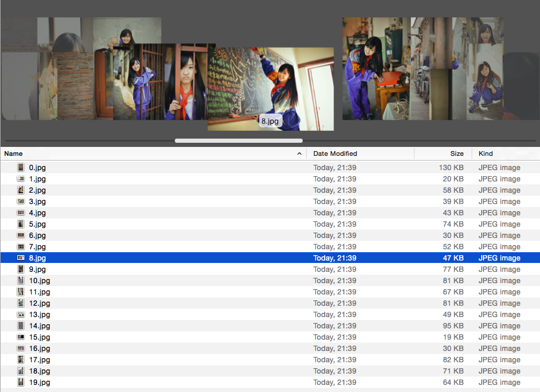Select file name 9.jpg

coord(37,269)
